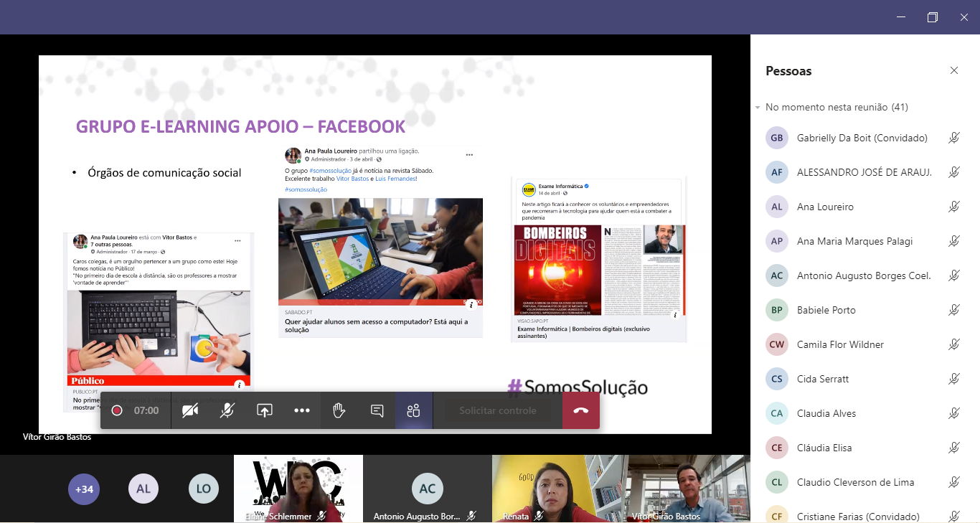
Task: Hang up the call
Action: [x=581, y=410]
